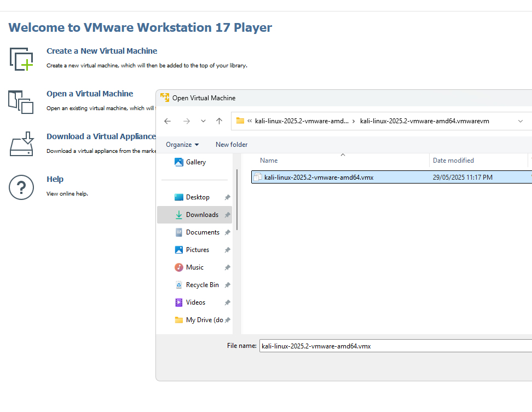Select Downloads in the navigation pane
532x412 pixels.
pos(195,215)
